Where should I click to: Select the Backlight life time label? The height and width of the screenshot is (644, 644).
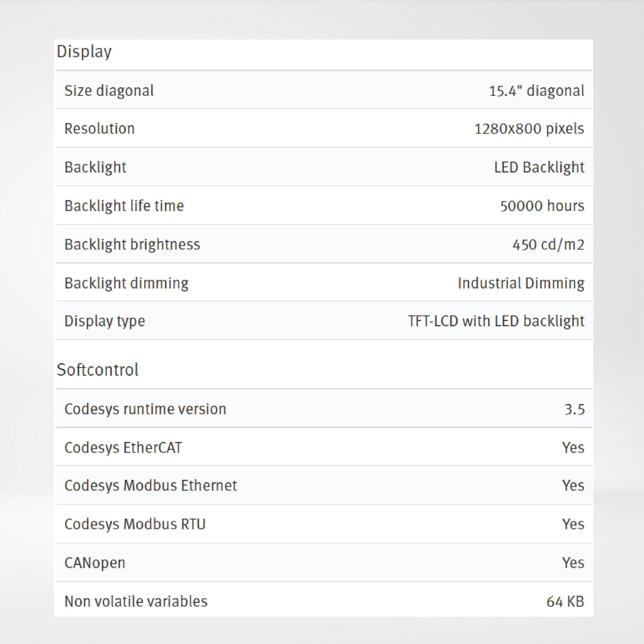point(124,206)
